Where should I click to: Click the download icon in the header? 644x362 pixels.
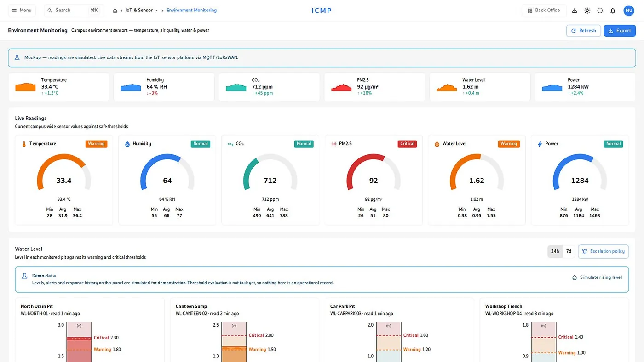[x=575, y=11]
